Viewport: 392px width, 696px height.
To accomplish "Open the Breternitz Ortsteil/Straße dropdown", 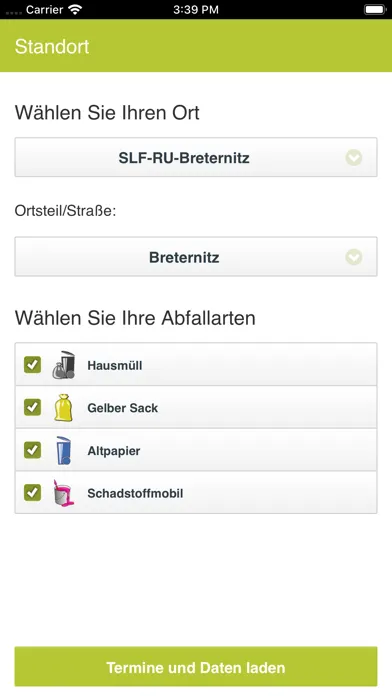I will click(x=196, y=257).
